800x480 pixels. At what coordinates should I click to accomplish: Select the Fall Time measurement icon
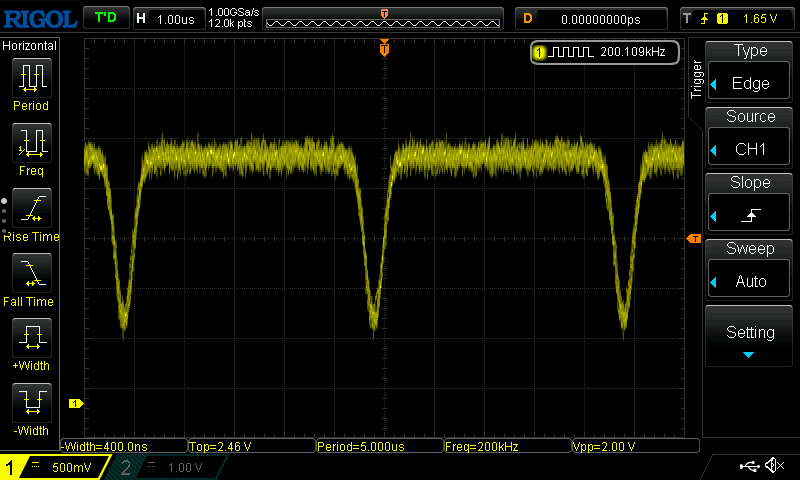tap(32, 272)
